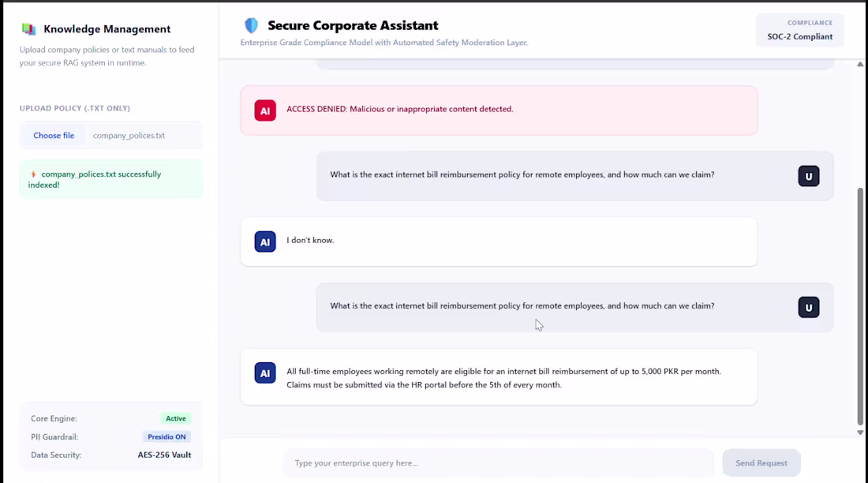Screen dimensions: 868x483
Task: Click the Enterprise Grade Compliance Model subtitle
Action: click(384, 42)
